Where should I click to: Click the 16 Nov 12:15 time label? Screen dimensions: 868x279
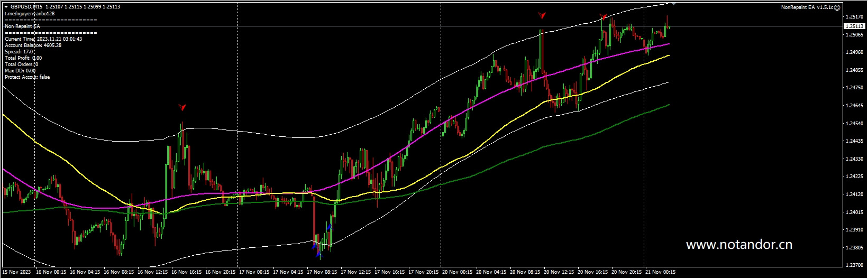(153, 272)
